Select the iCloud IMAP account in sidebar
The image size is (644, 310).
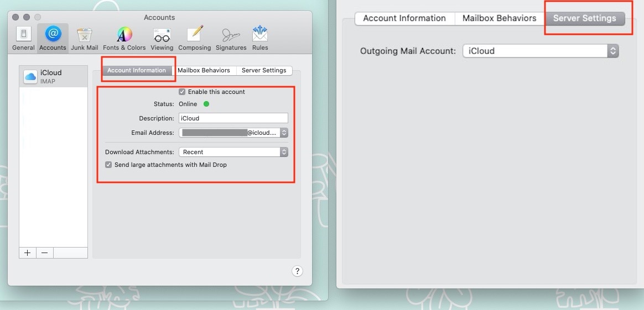click(54, 76)
